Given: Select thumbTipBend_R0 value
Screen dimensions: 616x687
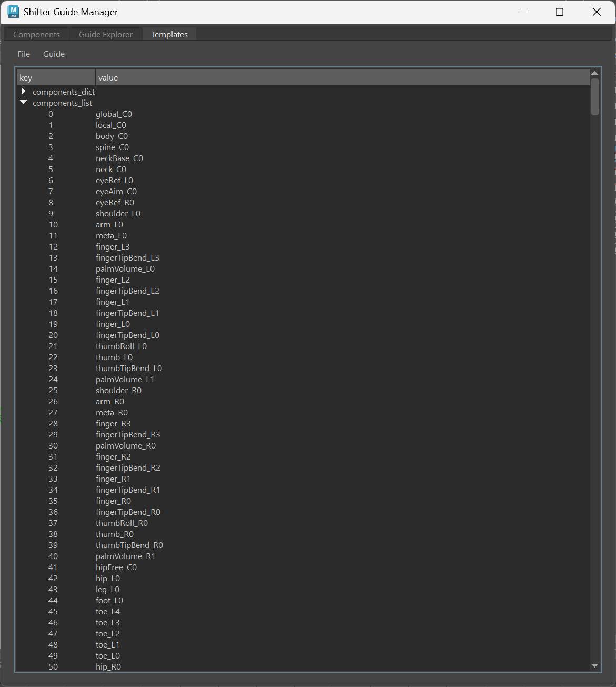Looking at the screenshot, I should pos(129,545).
